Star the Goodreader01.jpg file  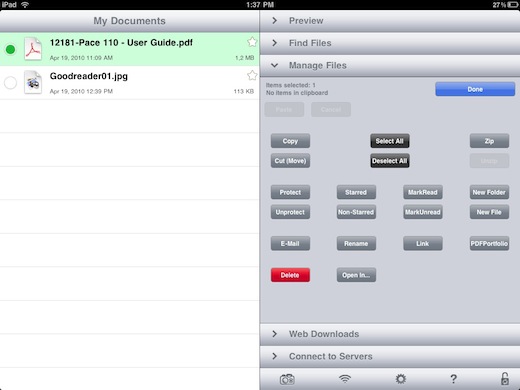pos(252,75)
